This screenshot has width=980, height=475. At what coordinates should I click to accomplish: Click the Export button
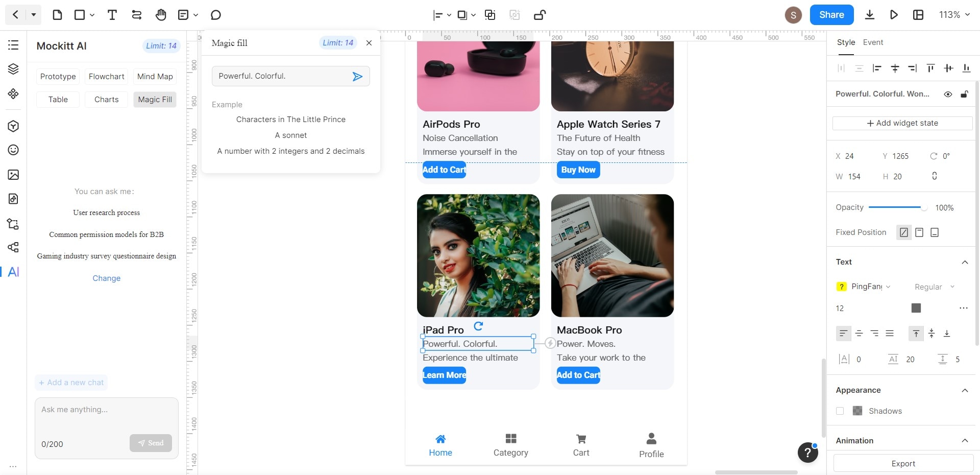tap(903, 463)
